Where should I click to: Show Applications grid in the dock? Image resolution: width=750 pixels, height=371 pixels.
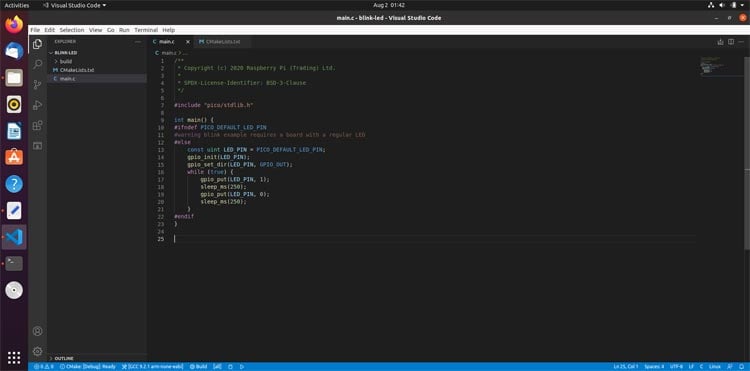coord(14,357)
